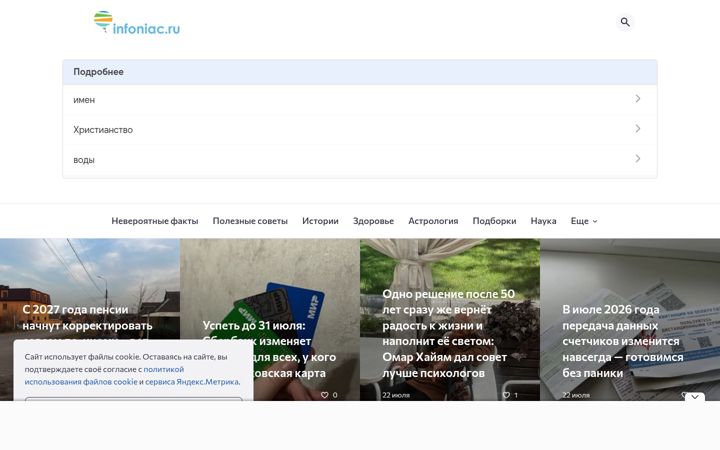This screenshot has height=450, width=720.
Task: Open the 'Еще' dropdown menu
Action: click(x=584, y=221)
